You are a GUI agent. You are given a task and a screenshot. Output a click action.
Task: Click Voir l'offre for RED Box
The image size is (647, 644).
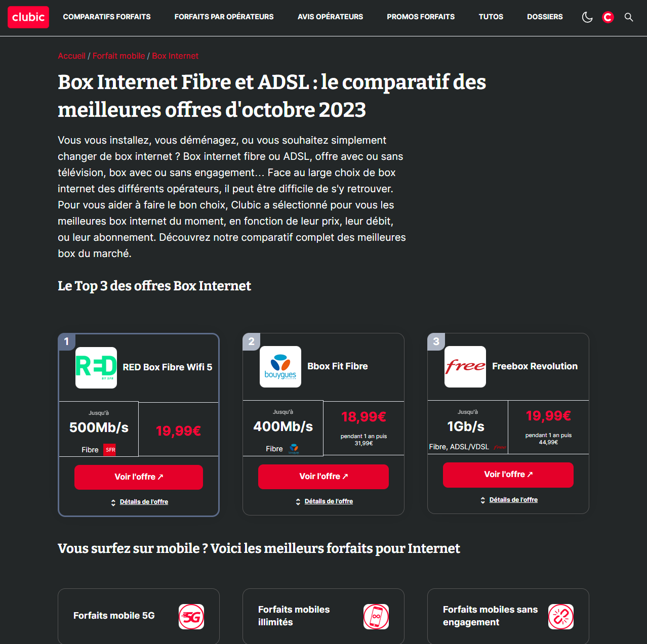(x=139, y=477)
